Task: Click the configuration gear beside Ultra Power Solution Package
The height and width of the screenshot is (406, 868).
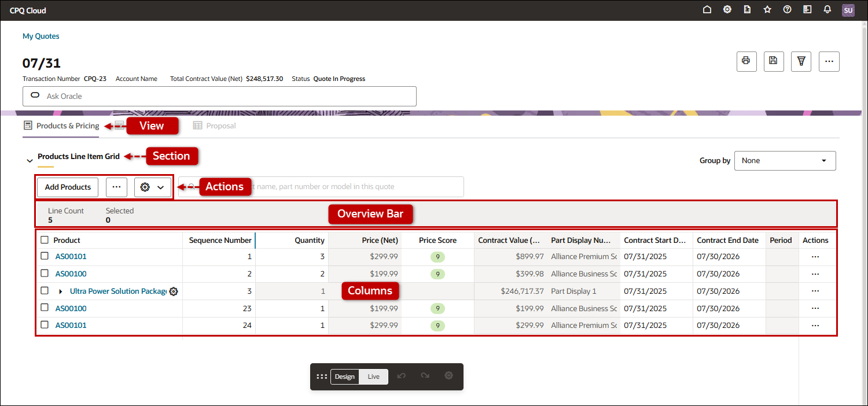Action: tap(173, 291)
